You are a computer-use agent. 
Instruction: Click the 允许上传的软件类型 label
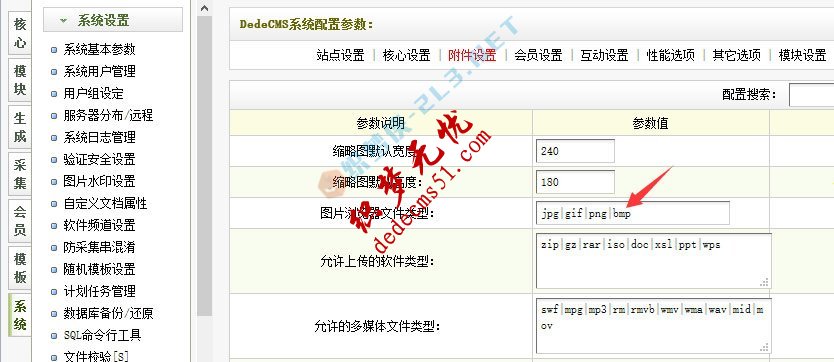[378, 261]
